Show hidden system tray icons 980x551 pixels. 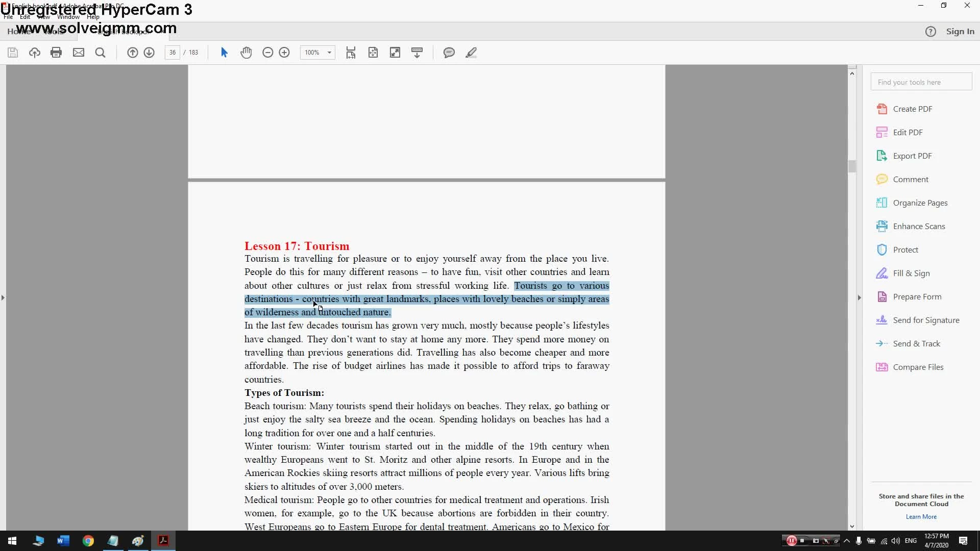point(847,541)
